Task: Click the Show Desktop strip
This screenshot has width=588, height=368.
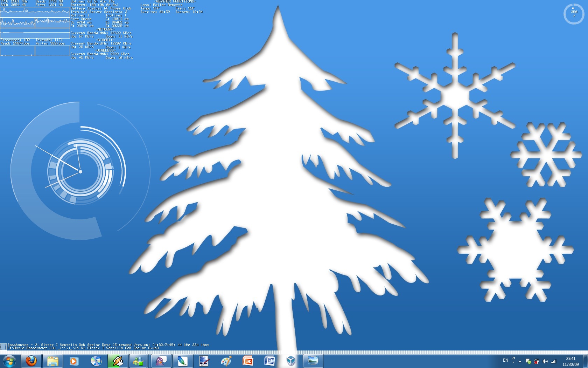Action: pos(586,361)
